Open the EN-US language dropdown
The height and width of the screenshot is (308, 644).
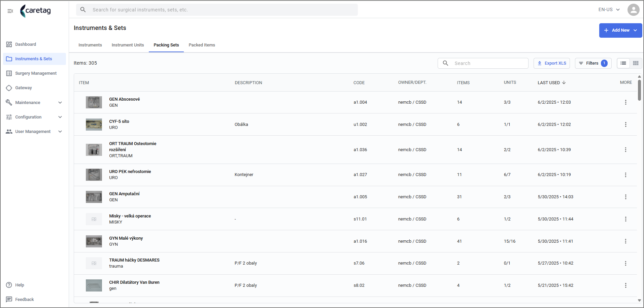click(609, 10)
